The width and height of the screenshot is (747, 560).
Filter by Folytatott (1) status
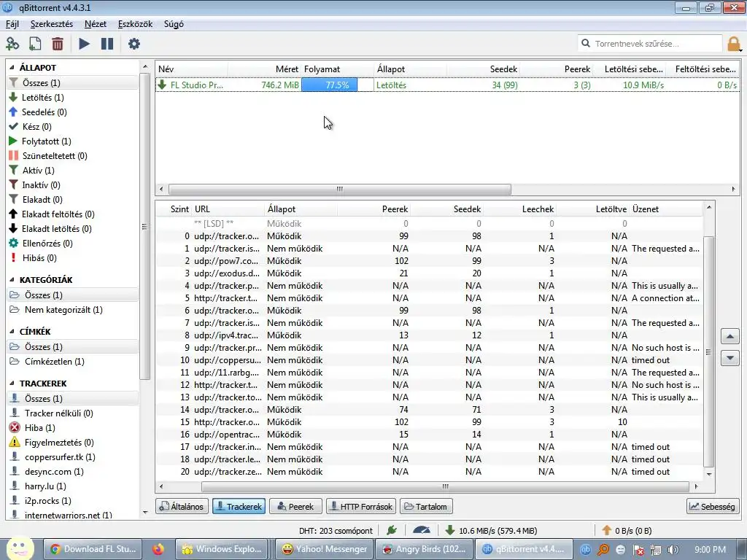73,141
